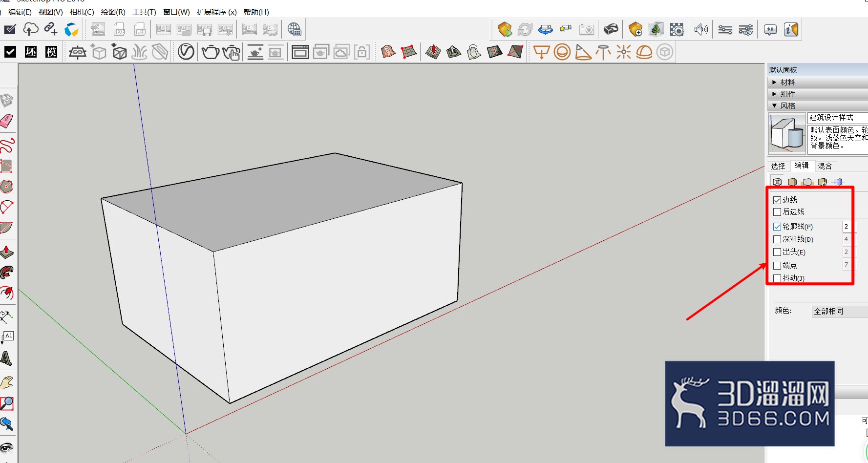This screenshot has width=868, height=463.
Task: Click the 模 button in toolbar
Action: tap(51, 52)
